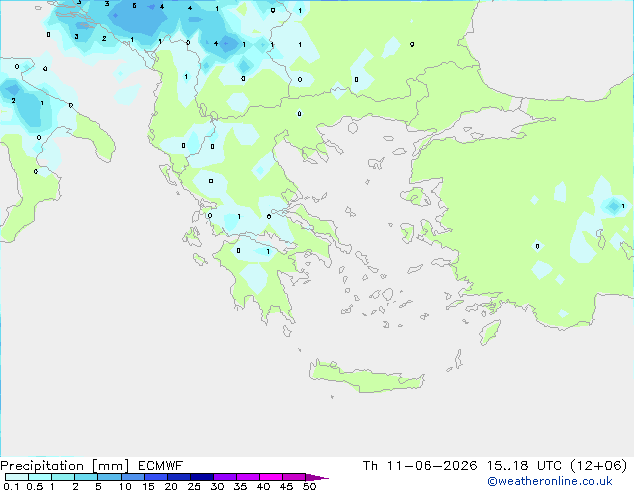The width and height of the screenshot is (634, 490).
Task: Click the "45" legend scale label
Action: pyautogui.click(x=286, y=486)
